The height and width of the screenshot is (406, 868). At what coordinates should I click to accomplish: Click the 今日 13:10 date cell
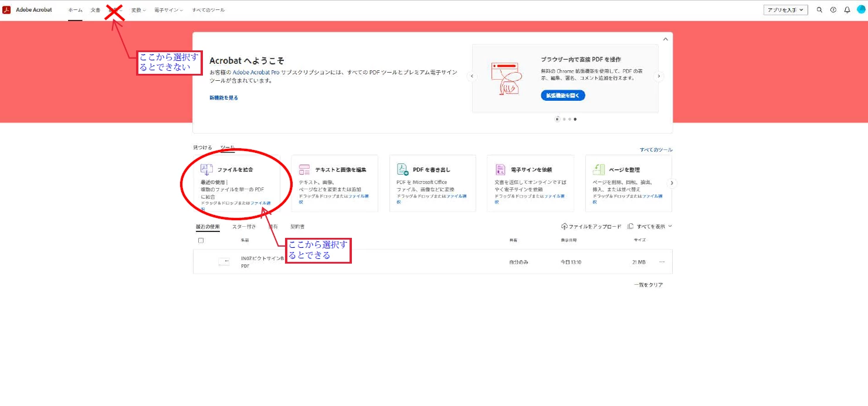point(571,262)
